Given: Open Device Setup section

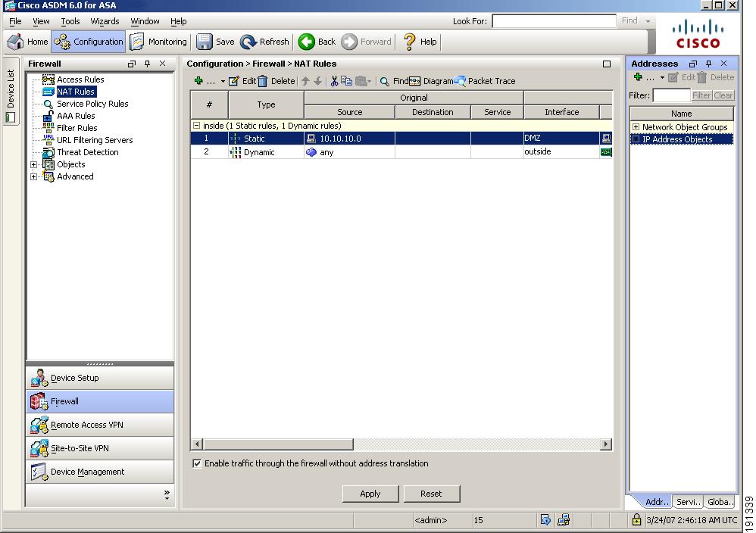Looking at the screenshot, I should 100,378.
